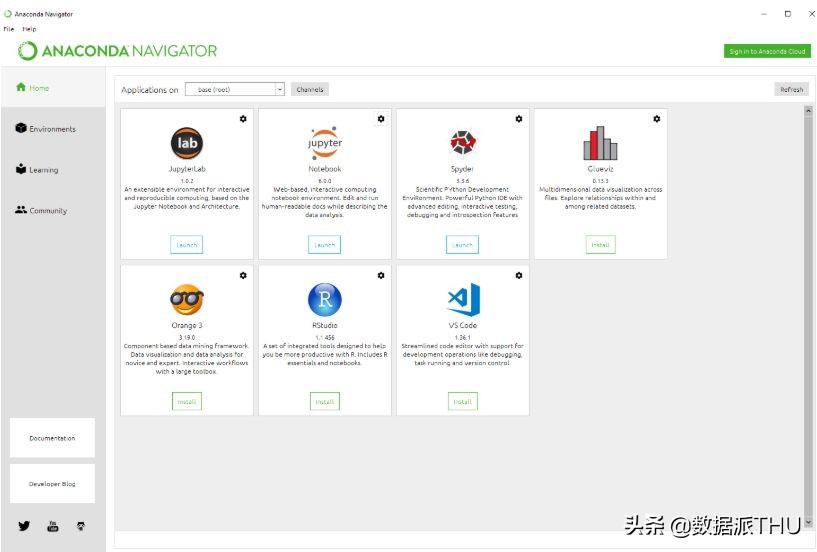The height and width of the screenshot is (552, 817).
Task: Open settings gear on VS Code card
Action: tap(518, 275)
